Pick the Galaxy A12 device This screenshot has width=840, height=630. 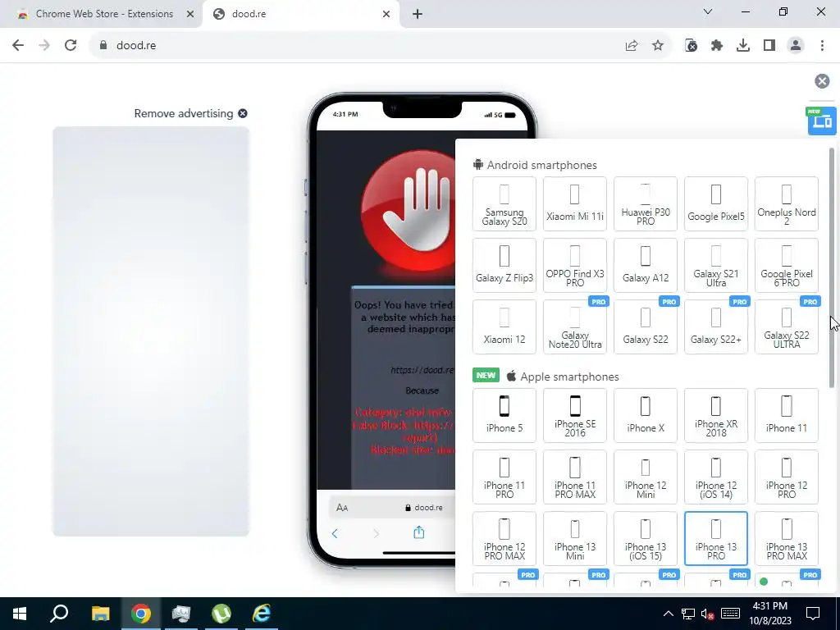point(646,266)
